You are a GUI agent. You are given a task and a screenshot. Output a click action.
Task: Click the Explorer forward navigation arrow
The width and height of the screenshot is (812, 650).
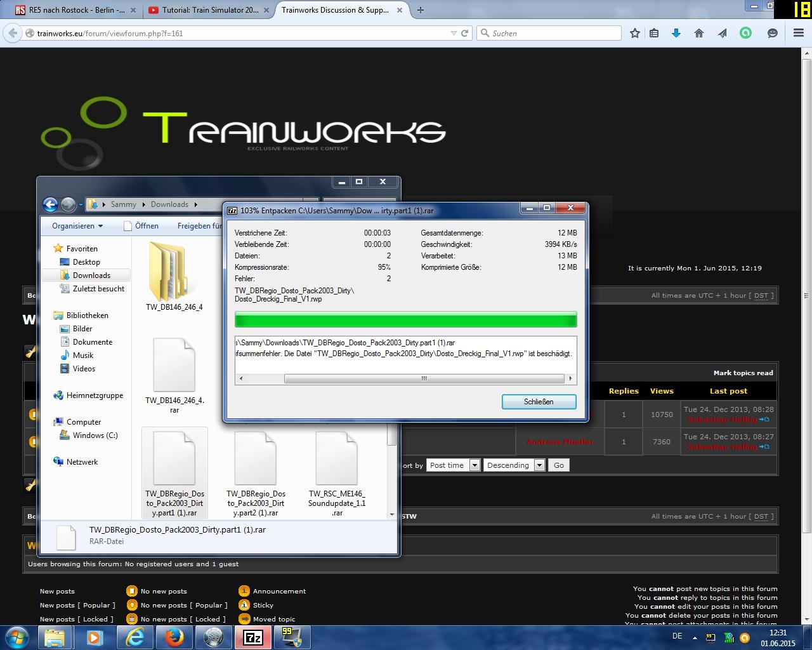(68, 204)
